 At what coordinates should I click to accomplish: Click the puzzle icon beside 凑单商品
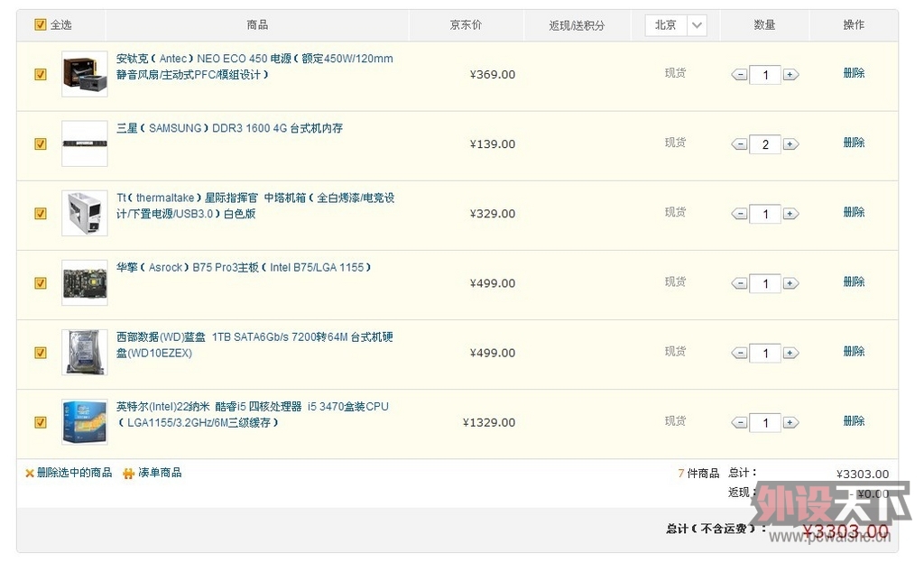(128, 473)
